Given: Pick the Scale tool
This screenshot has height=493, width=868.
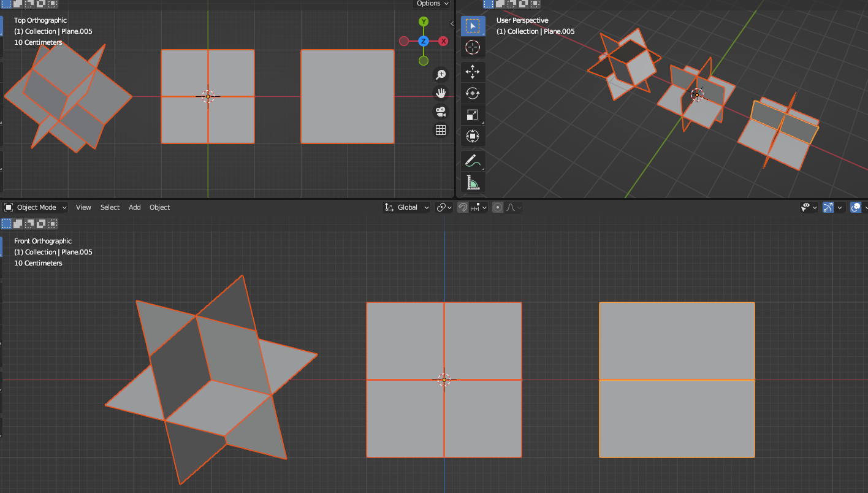Looking at the screenshot, I should pyautogui.click(x=473, y=115).
